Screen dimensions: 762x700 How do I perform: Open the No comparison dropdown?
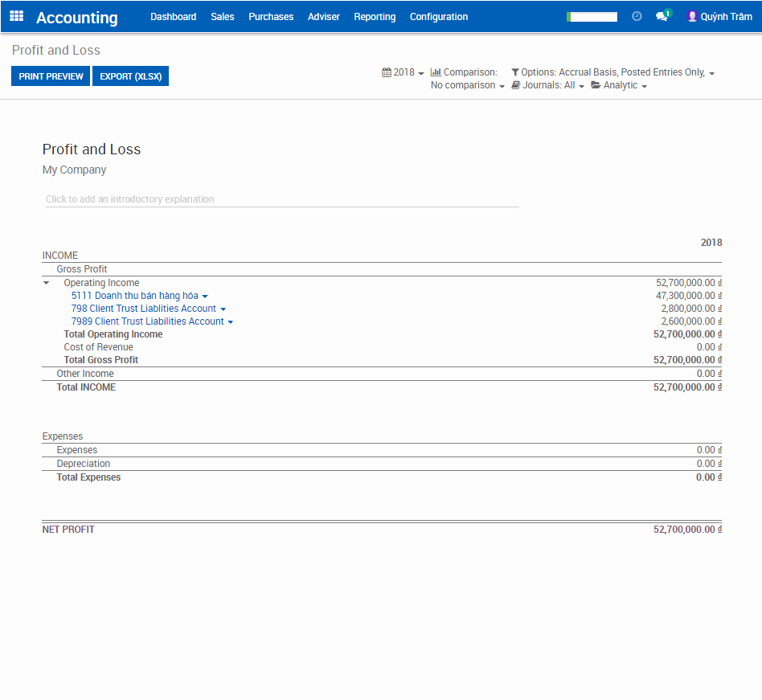467,85
